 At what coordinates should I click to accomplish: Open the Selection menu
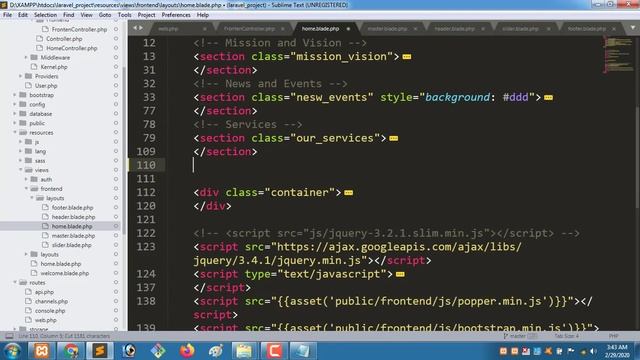coord(45,15)
